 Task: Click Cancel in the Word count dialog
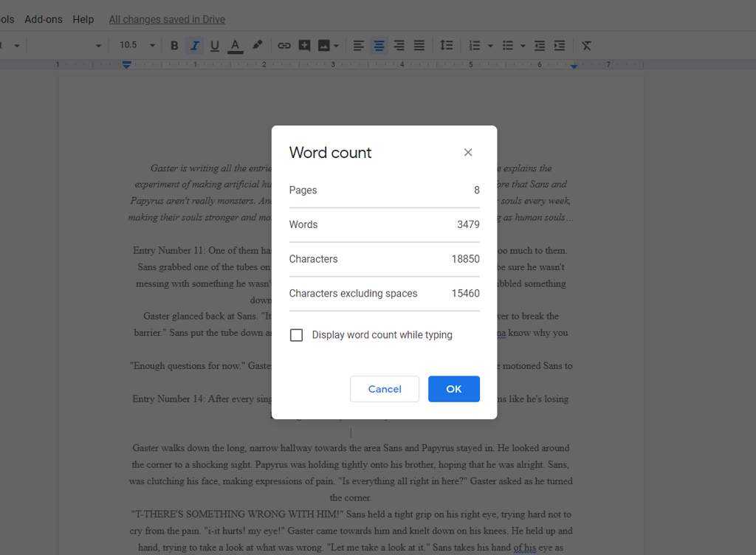385,389
